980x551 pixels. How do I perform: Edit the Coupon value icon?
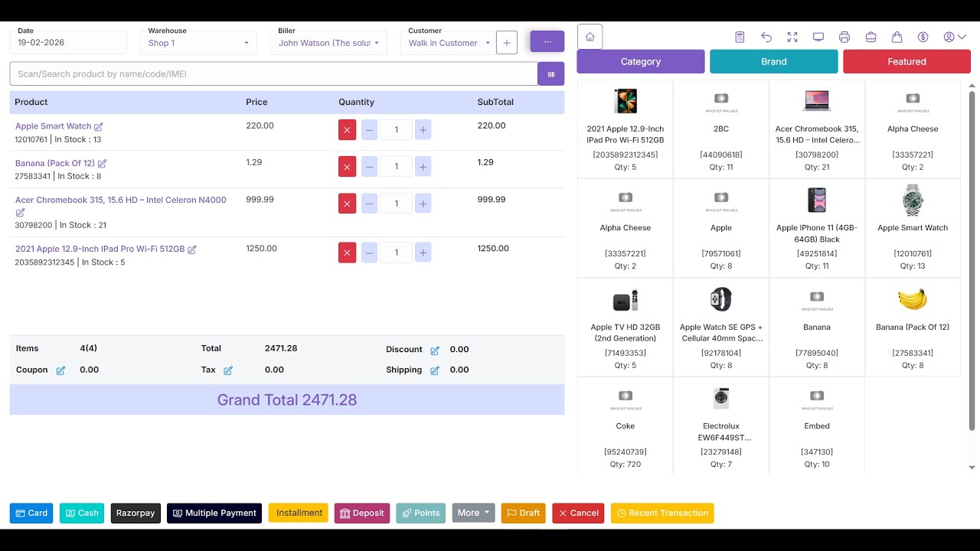(x=60, y=370)
